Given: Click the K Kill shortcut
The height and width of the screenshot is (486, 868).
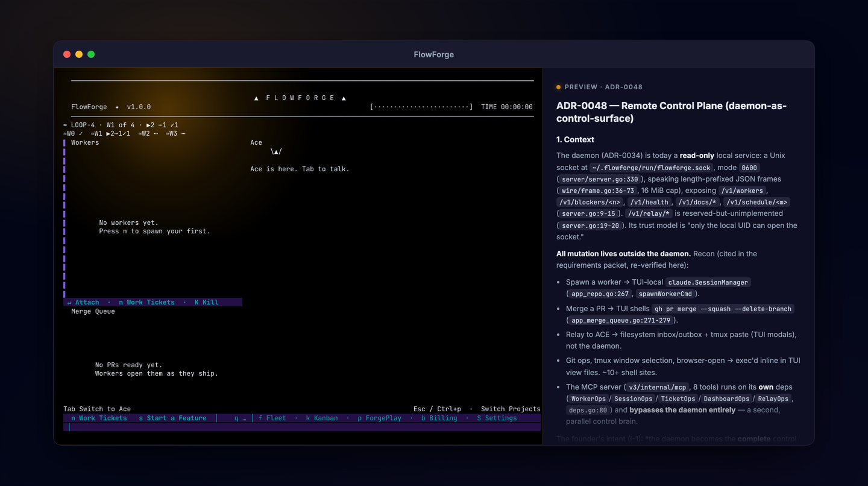Looking at the screenshot, I should click(x=206, y=302).
